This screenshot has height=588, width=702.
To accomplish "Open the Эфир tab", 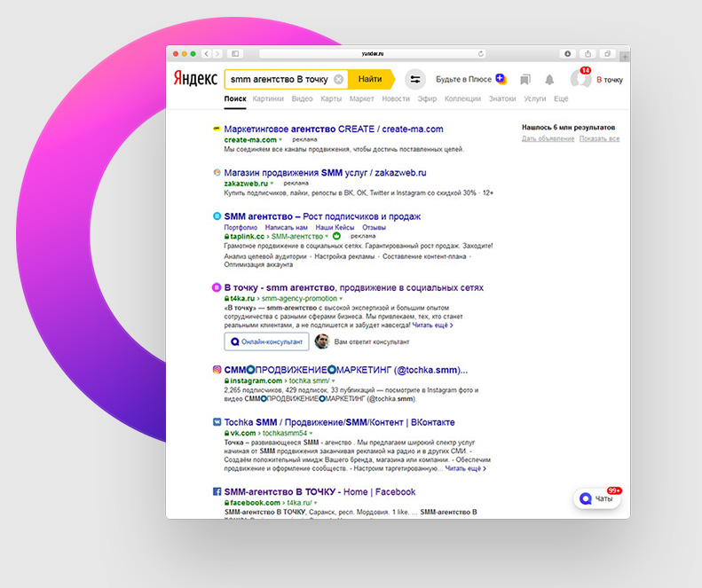I will click(427, 99).
